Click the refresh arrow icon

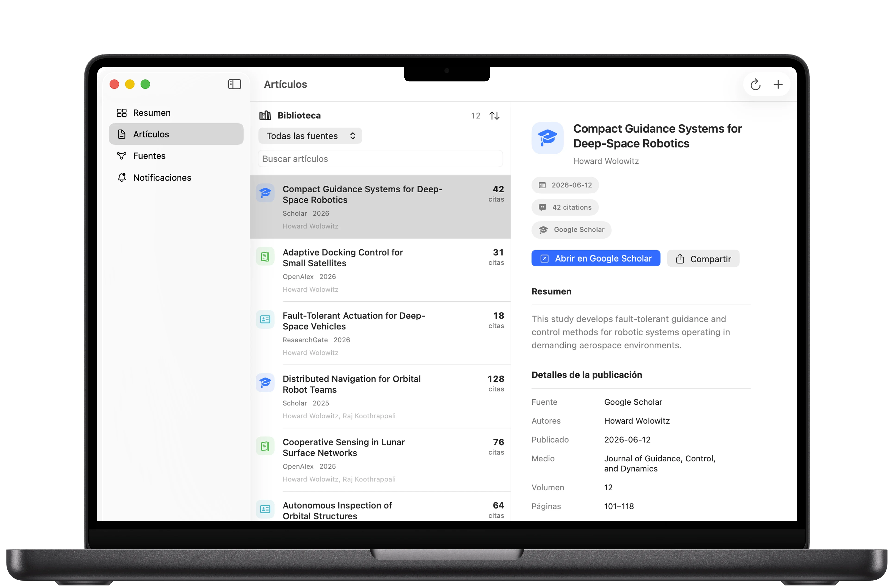(755, 84)
